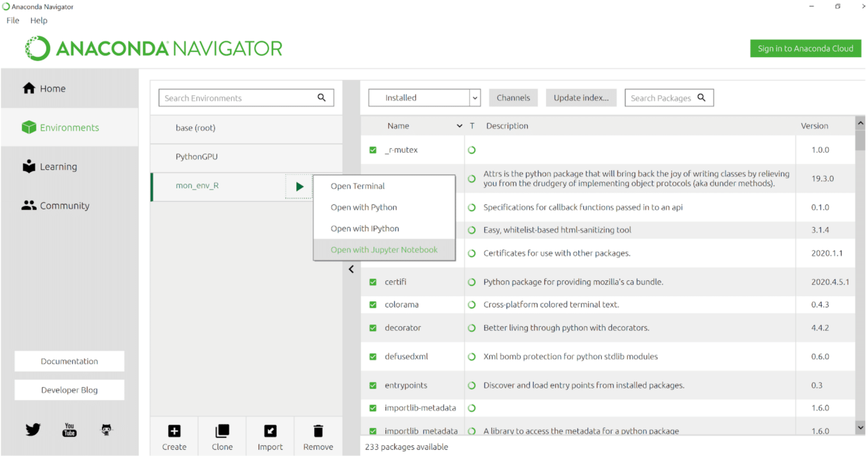Toggle sorting on the Name column
This screenshot has height=456, width=868.
tap(398, 125)
